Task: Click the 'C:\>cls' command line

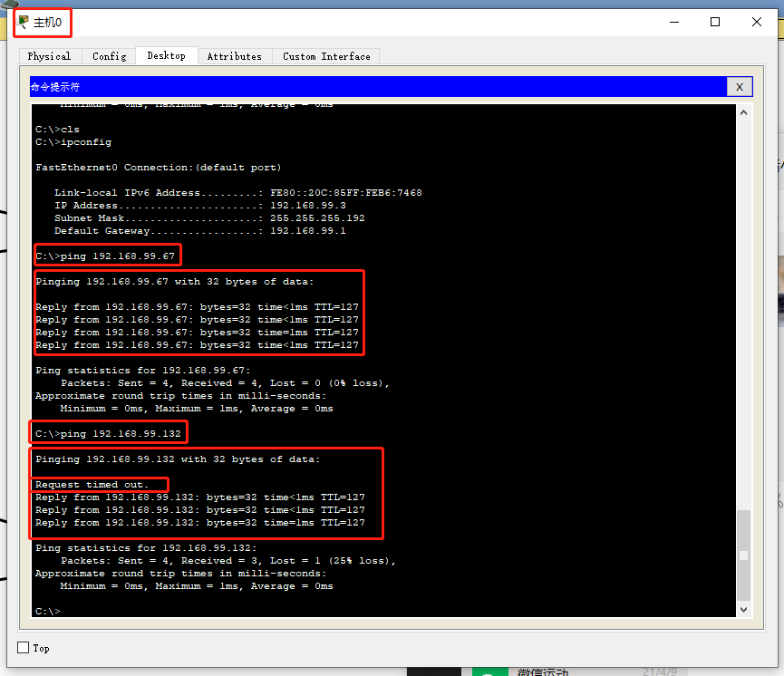Action: (x=57, y=130)
